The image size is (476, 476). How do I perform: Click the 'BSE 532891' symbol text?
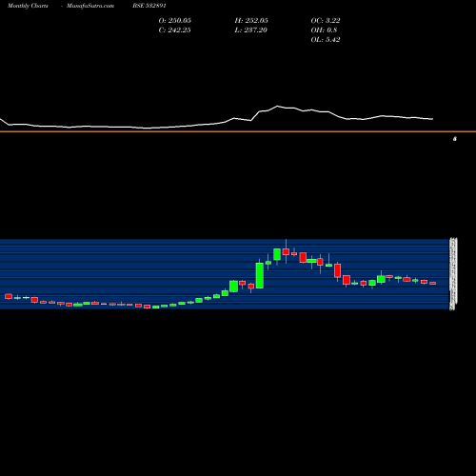click(x=149, y=6)
